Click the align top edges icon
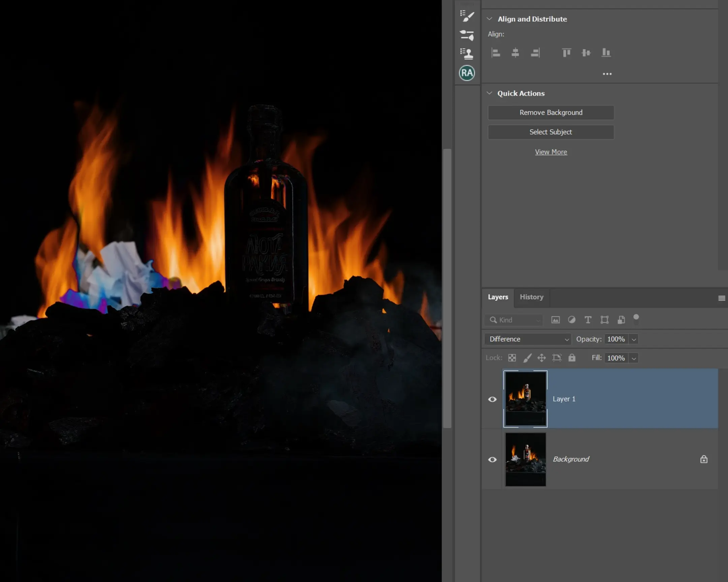This screenshot has width=728, height=582. (567, 53)
